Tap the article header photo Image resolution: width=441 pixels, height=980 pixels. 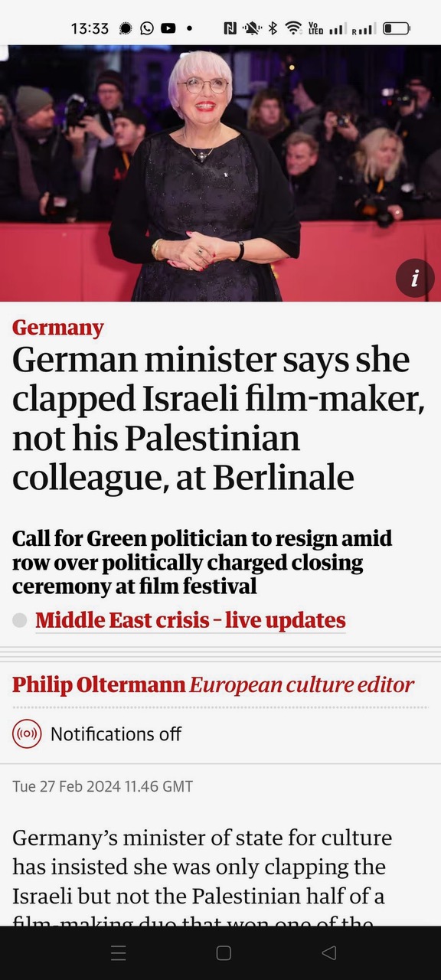[220, 173]
